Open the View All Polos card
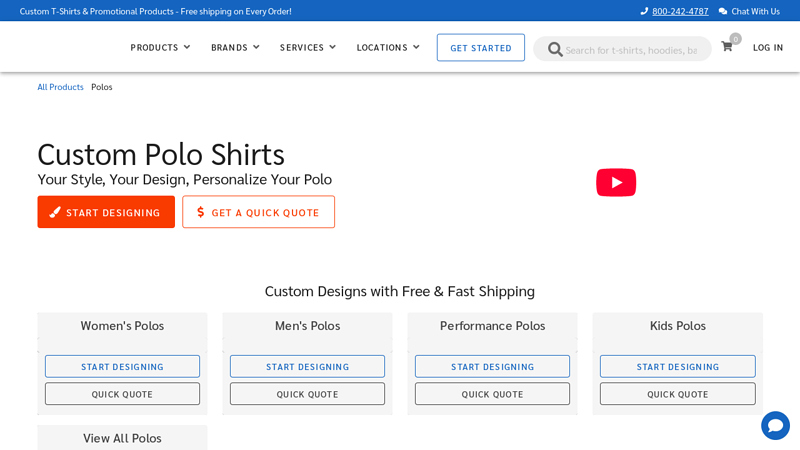800x450 pixels. pyautogui.click(x=122, y=438)
